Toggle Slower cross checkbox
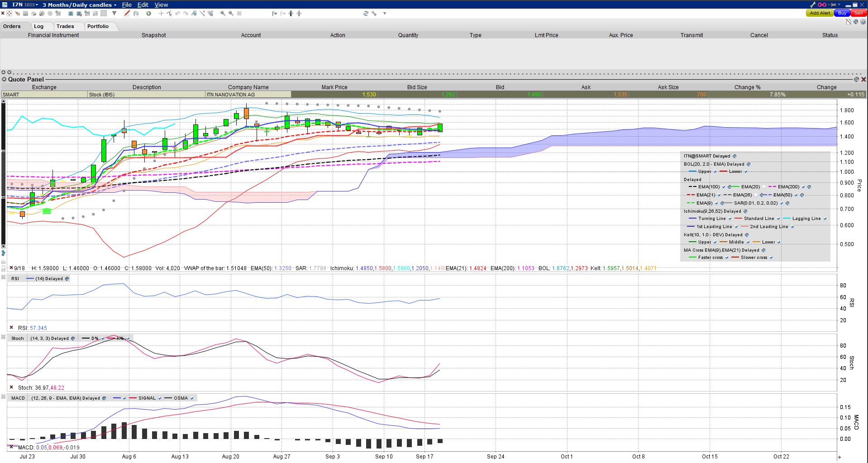Viewport: 868px width, 463px height. pyautogui.click(x=771, y=258)
